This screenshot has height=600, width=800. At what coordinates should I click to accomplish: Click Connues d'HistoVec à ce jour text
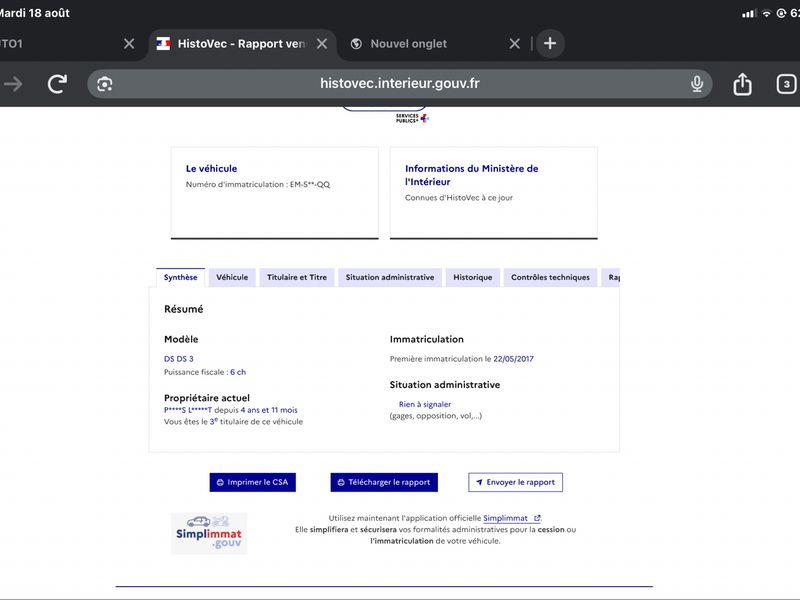click(459, 197)
